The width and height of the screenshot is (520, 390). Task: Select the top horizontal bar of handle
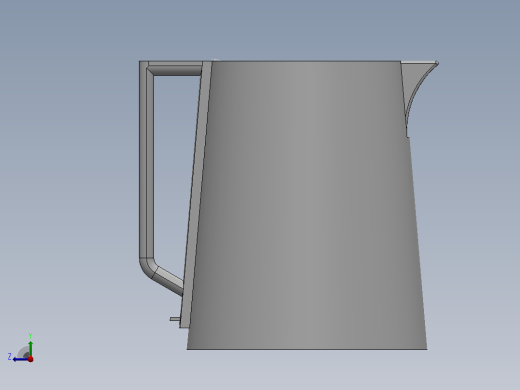click(x=174, y=68)
